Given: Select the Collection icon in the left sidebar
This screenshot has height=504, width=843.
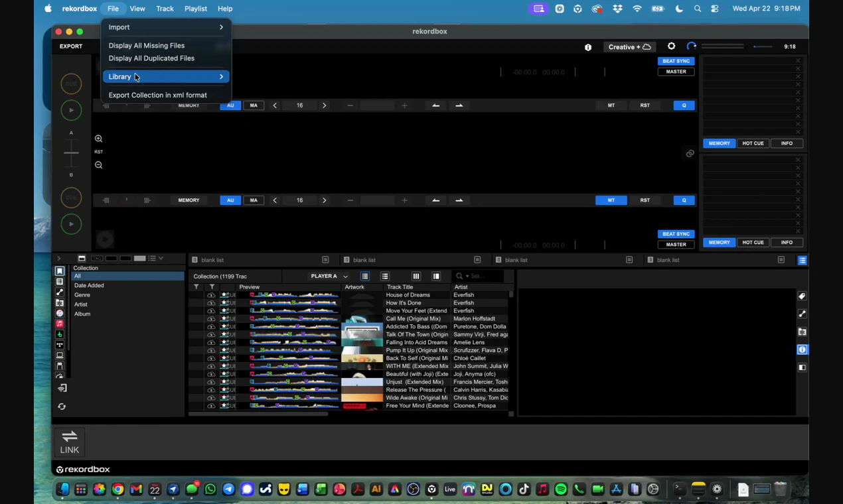Looking at the screenshot, I should point(60,271).
